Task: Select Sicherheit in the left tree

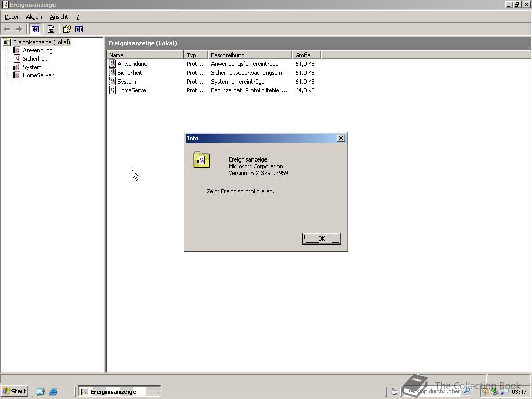Action: pos(35,59)
